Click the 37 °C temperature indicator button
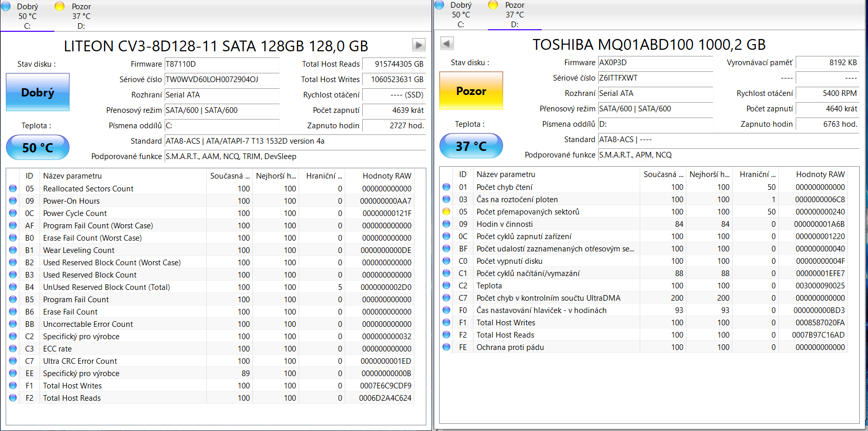Screen dimensions: 868x431 point(471,146)
